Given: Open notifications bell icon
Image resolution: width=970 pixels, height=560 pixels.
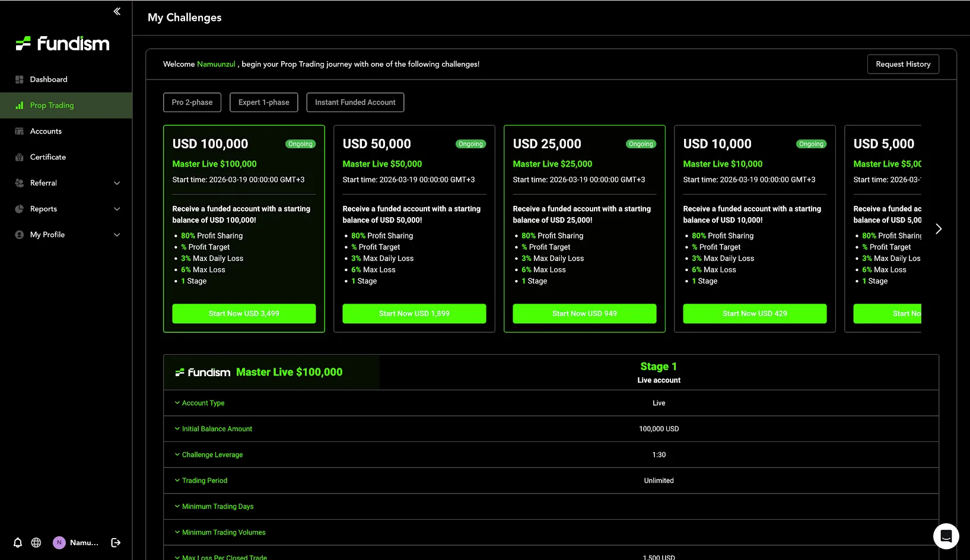Looking at the screenshot, I should tap(18, 543).
